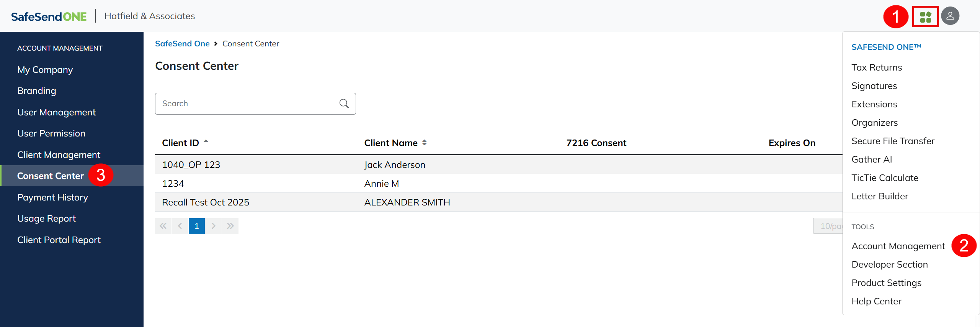Go to previous page arrow
Screen dimensions: 980x327
180,226
